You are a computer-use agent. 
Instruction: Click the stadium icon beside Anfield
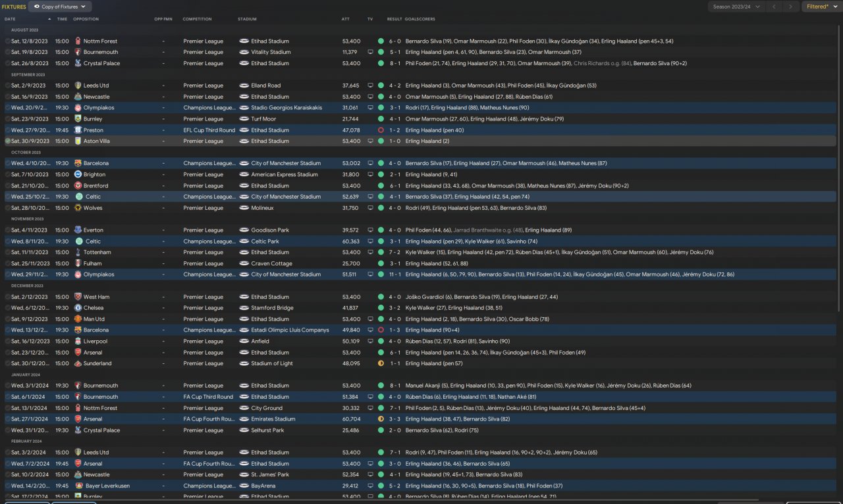click(x=244, y=341)
